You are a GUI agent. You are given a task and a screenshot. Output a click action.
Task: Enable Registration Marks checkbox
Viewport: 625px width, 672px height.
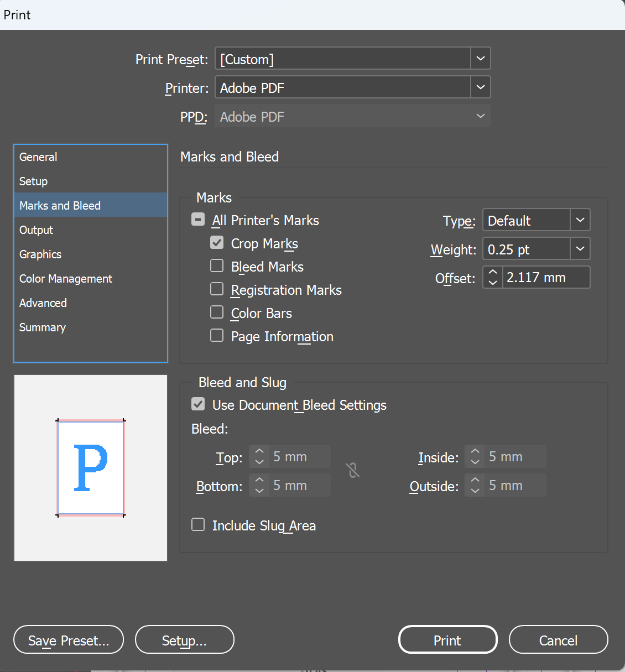pos(217,289)
